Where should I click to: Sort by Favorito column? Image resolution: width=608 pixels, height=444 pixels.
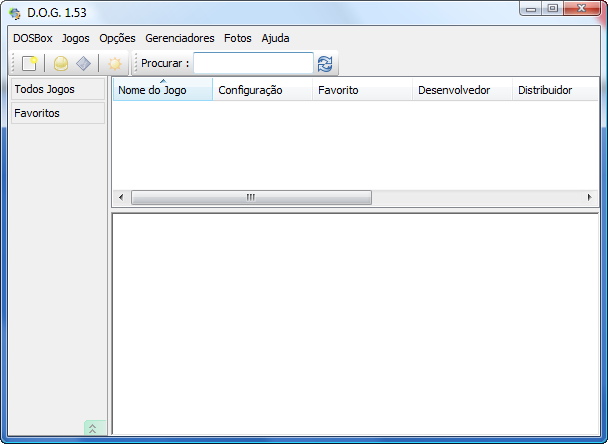tap(363, 90)
